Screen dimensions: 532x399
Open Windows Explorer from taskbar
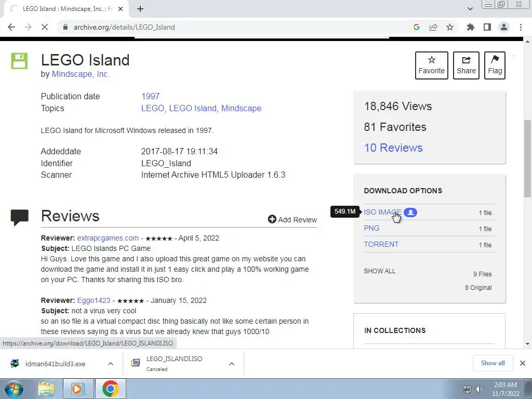point(46,389)
